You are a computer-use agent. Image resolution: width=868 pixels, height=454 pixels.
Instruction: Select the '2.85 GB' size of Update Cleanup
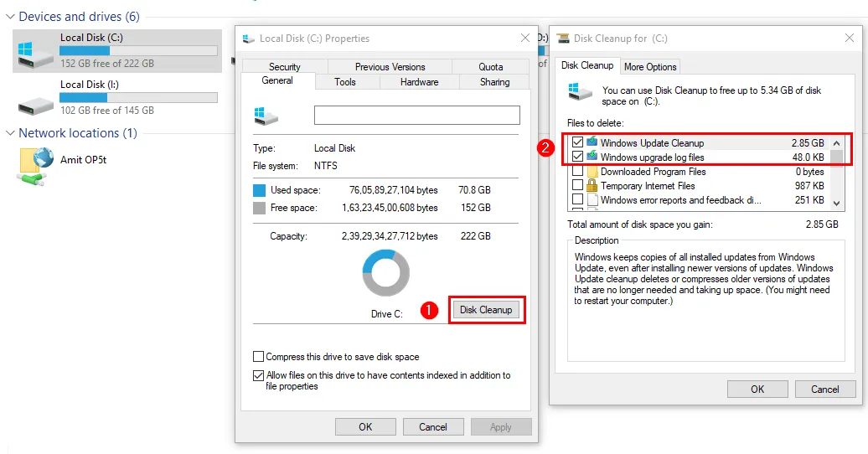pyautogui.click(x=808, y=143)
